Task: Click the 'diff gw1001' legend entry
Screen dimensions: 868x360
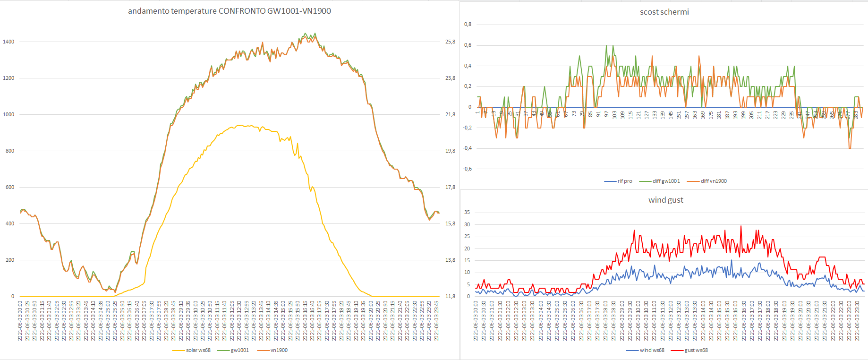Action: point(666,181)
